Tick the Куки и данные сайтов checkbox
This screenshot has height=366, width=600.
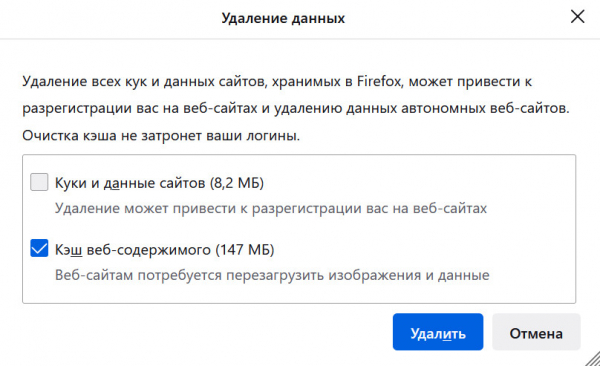pyautogui.click(x=39, y=182)
